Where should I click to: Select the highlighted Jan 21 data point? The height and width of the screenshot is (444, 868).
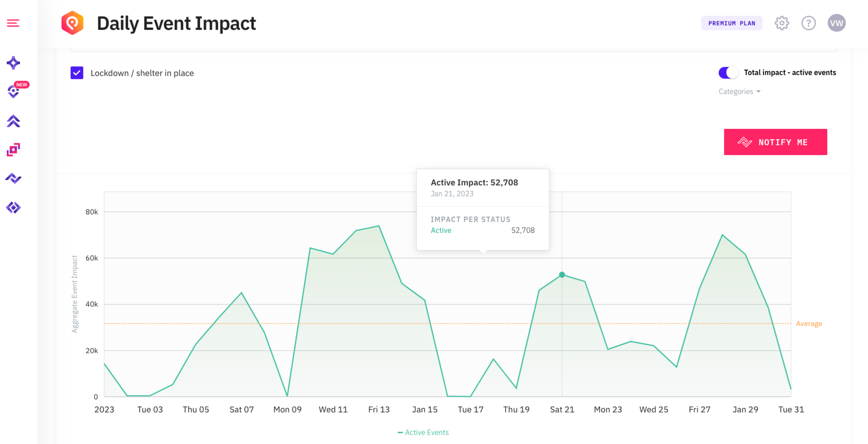[x=562, y=275]
